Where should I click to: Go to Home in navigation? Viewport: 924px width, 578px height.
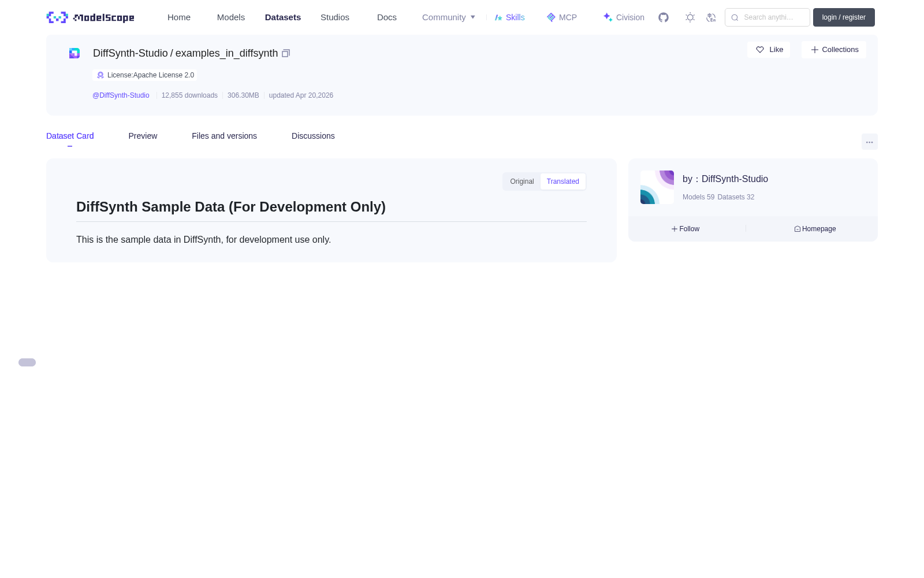click(x=179, y=17)
